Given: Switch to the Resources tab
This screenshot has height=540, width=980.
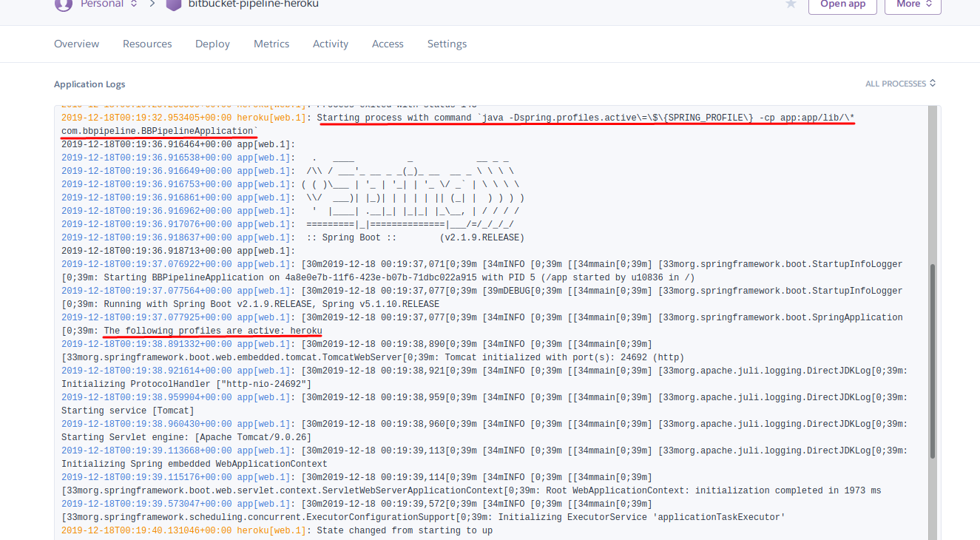Looking at the screenshot, I should (146, 44).
